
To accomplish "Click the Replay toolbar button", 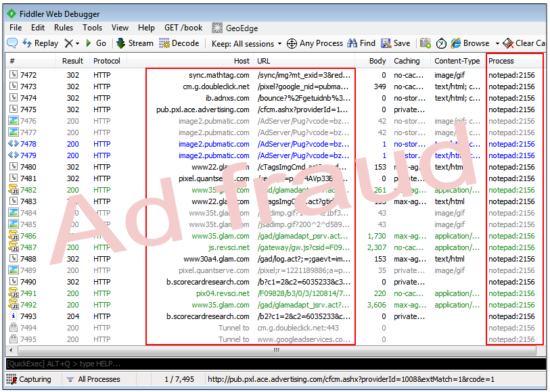I will 40,43.
